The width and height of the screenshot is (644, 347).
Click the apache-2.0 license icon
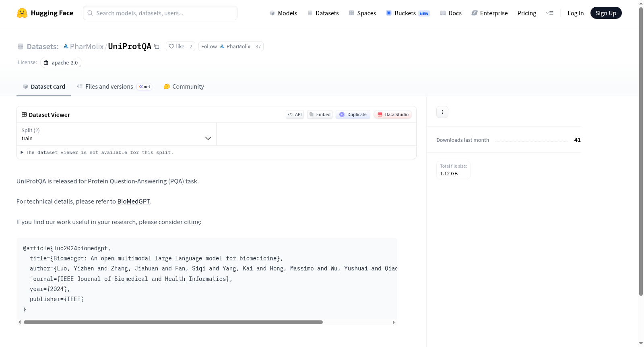[46, 62]
